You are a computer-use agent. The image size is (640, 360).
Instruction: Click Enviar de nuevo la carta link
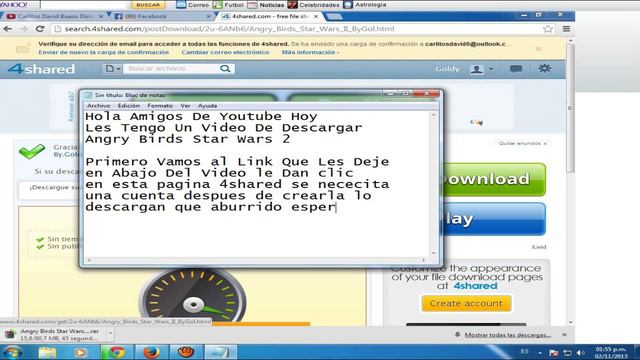104,52
